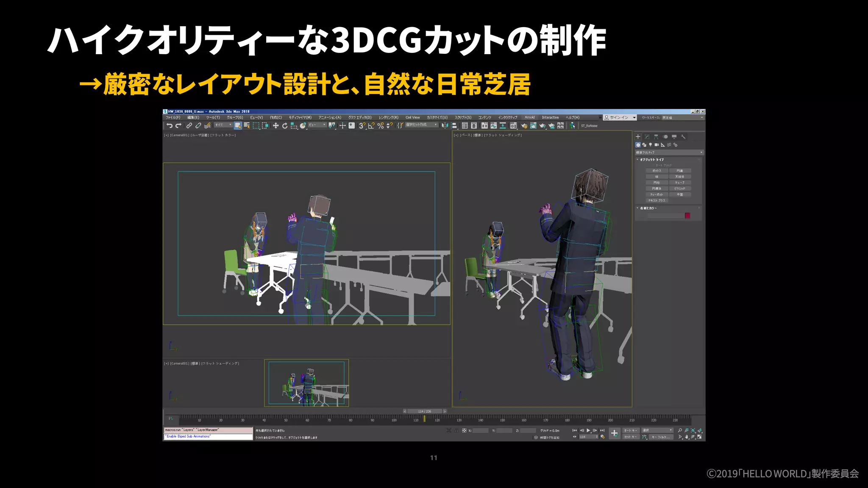Click the time slider 114/236 handle
Image resolution: width=868 pixels, height=488 pixels.
[x=425, y=411]
